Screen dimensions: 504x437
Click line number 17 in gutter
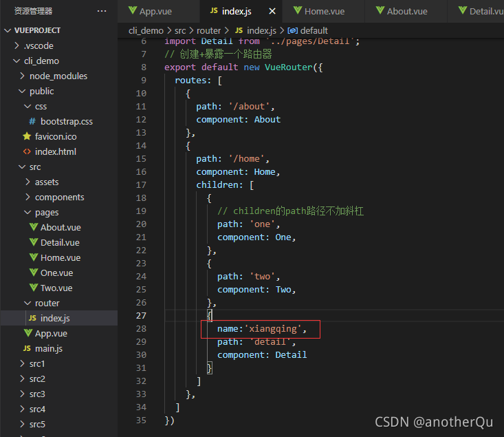[141, 184]
